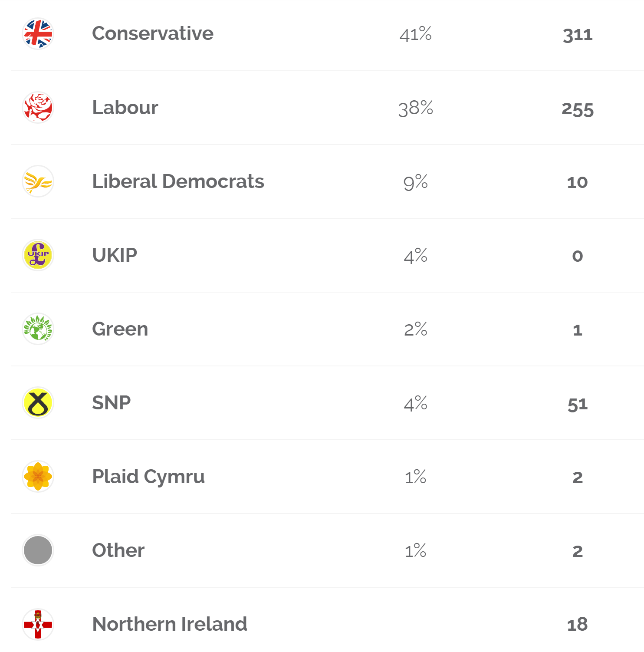Click the Northern Ireland flag icon
This screenshot has height=652, width=644.
click(38, 624)
